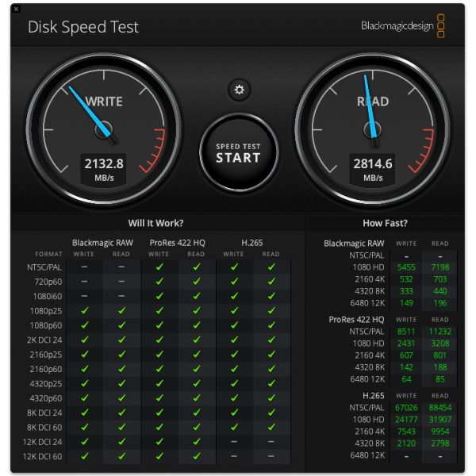The image size is (476, 476).
Task: Click H.265 1080 HD write value 24177
Action: [x=406, y=420]
